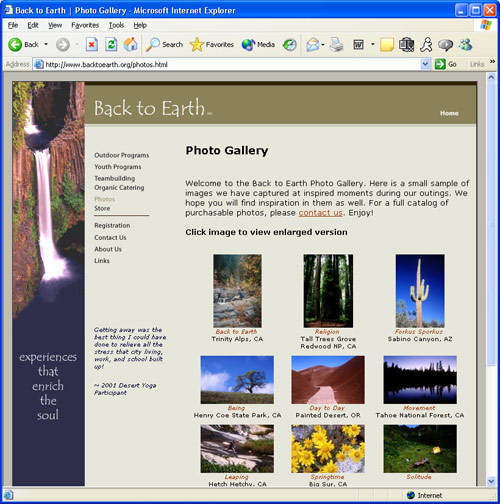Image resolution: width=500 pixels, height=504 pixels.
Task: Open the Tools menu
Action: point(116,25)
